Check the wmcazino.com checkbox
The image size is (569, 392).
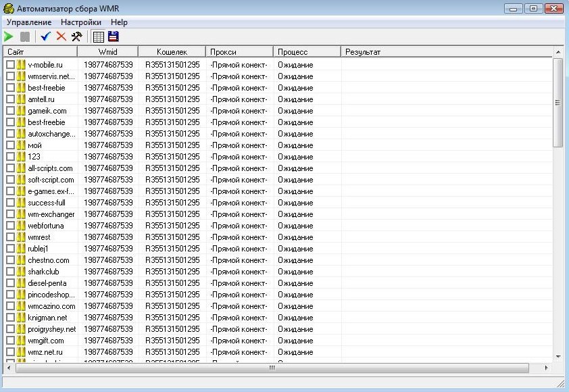coord(11,306)
